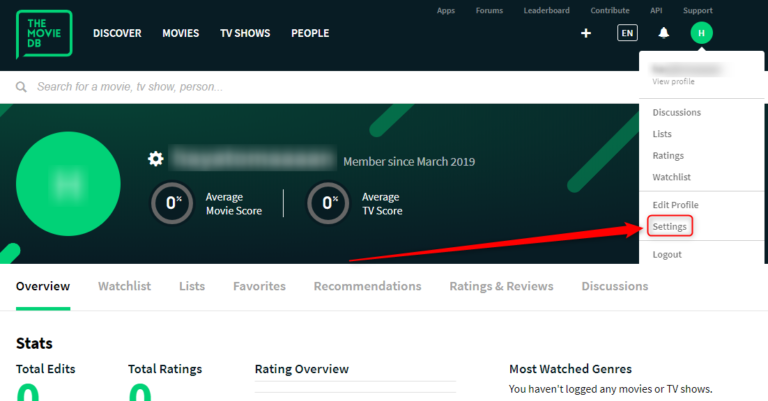
Task: Choose Logout from the user menu
Action: coord(667,254)
